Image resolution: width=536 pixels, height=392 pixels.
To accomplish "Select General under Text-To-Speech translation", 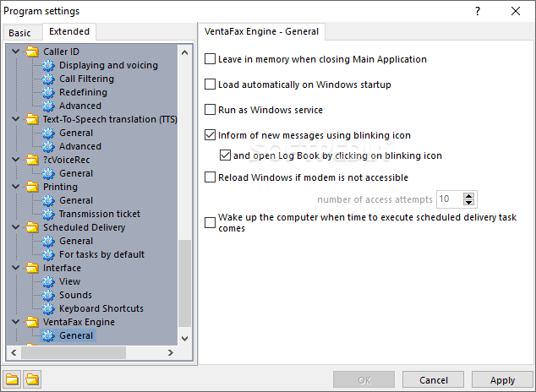I will coord(76,133).
